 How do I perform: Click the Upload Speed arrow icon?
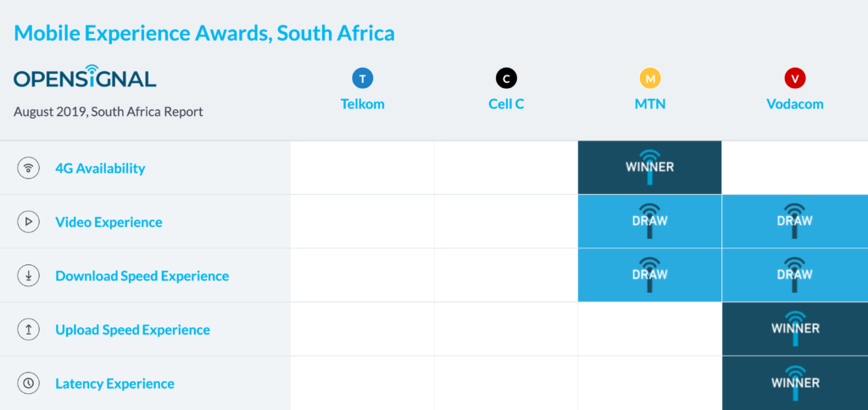pos(29,330)
